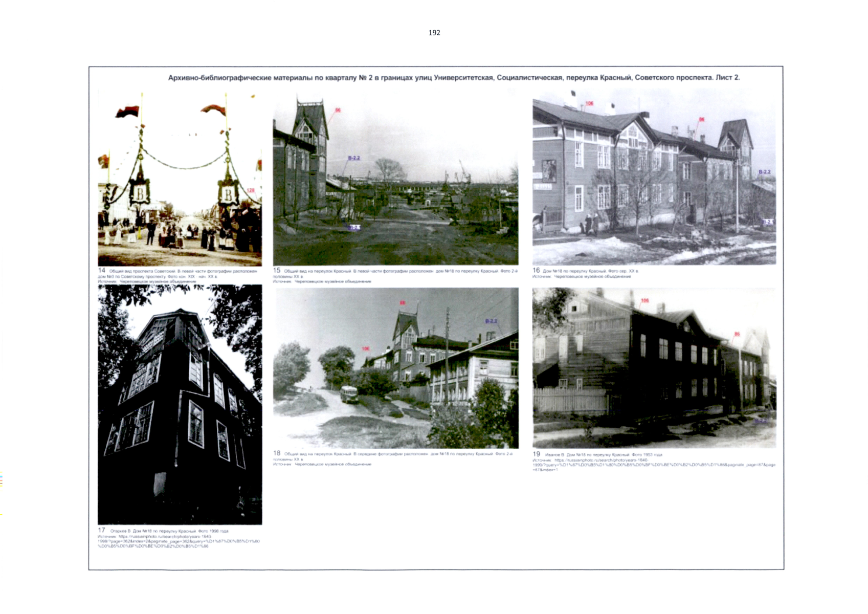The height and width of the screenshot is (614, 868).
Task: Click the dark 1998 photo numbered 17
Action: pos(180,404)
